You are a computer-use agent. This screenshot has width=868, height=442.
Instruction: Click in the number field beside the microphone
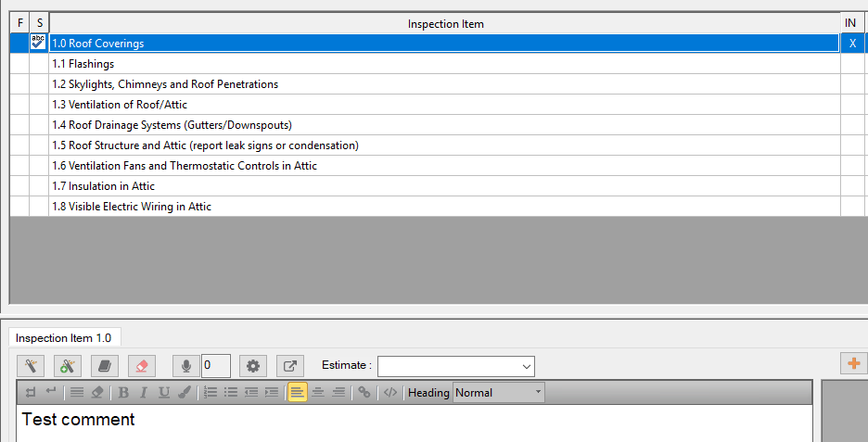[216, 366]
